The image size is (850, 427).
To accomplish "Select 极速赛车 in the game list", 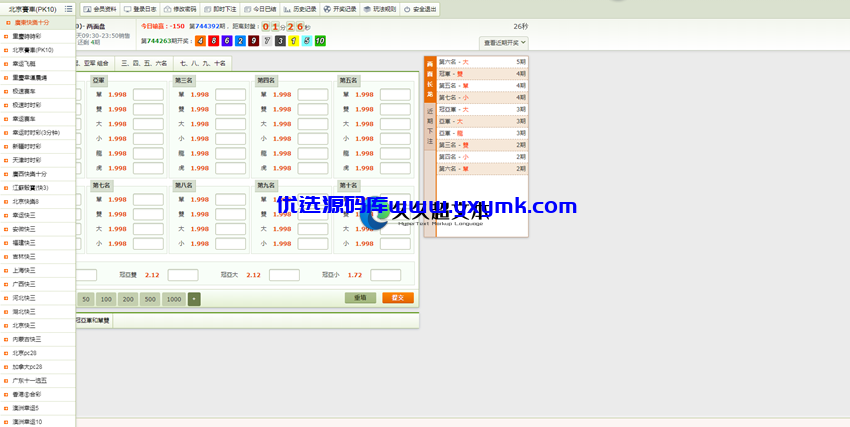I will click(38, 92).
